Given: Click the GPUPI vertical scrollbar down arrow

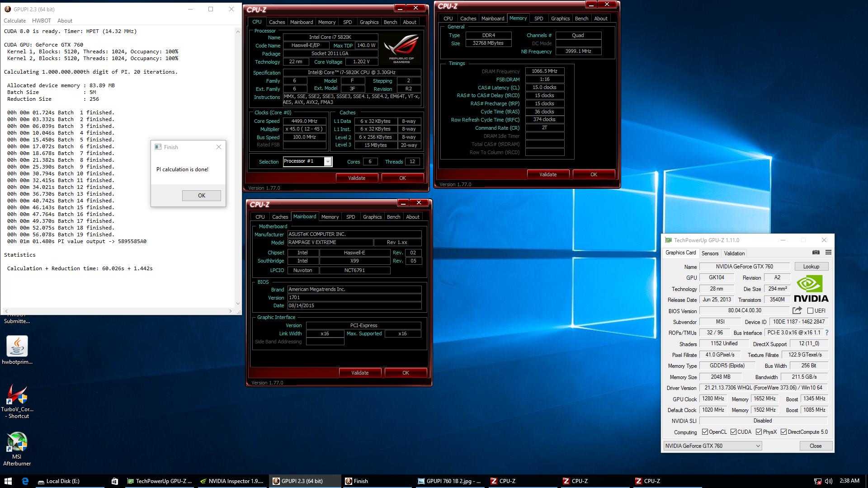Looking at the screenshot, I should pyautogui.click(x=238, y=304).
